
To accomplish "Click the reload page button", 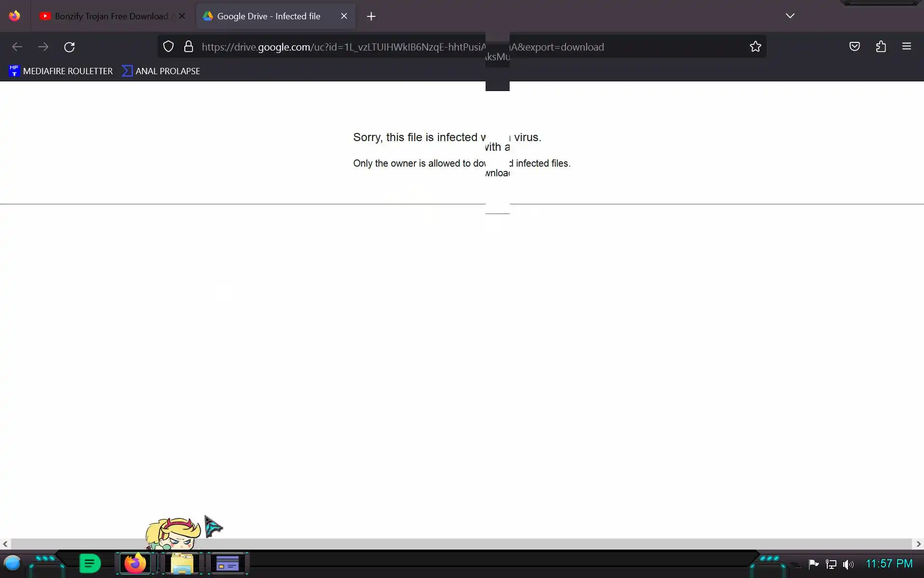I will 69,47.
